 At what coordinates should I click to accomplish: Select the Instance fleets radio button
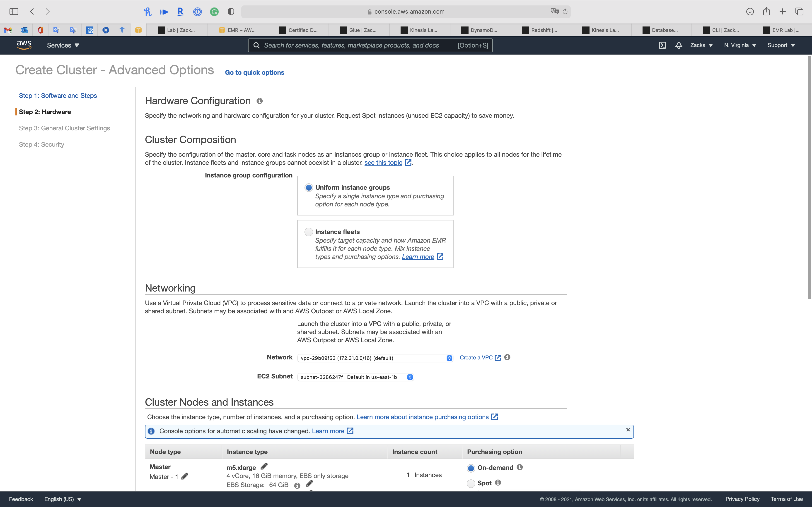pyautogui.click(x=309, y=232)
